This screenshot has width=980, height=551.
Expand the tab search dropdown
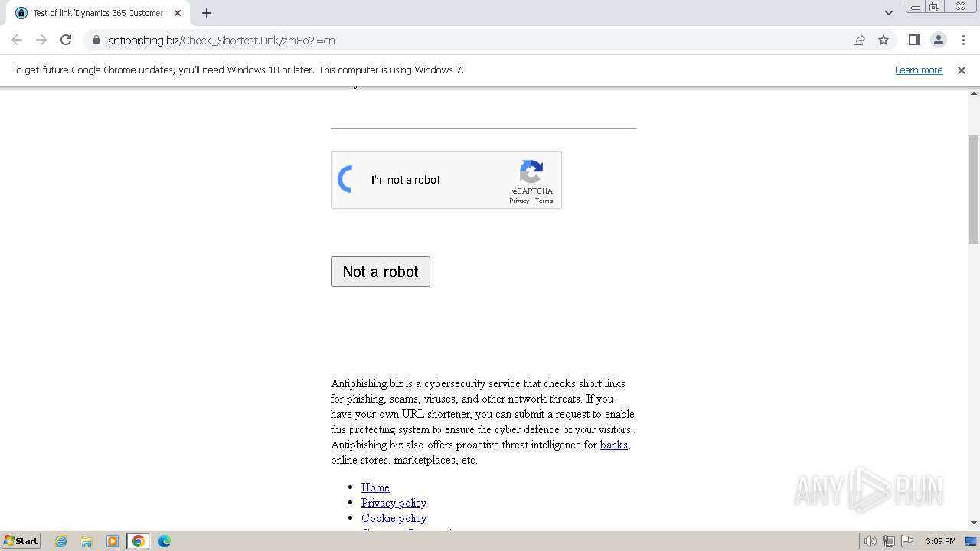coord(889,13)
